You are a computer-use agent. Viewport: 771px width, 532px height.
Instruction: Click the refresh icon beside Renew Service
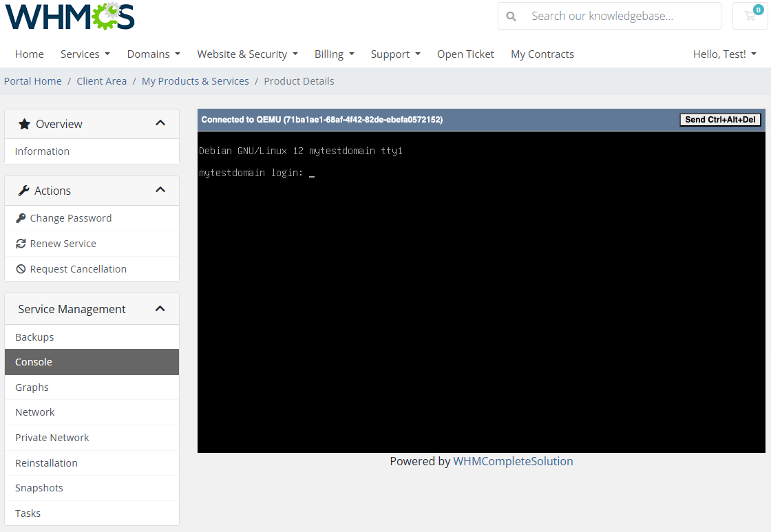[x=21, y=244]
